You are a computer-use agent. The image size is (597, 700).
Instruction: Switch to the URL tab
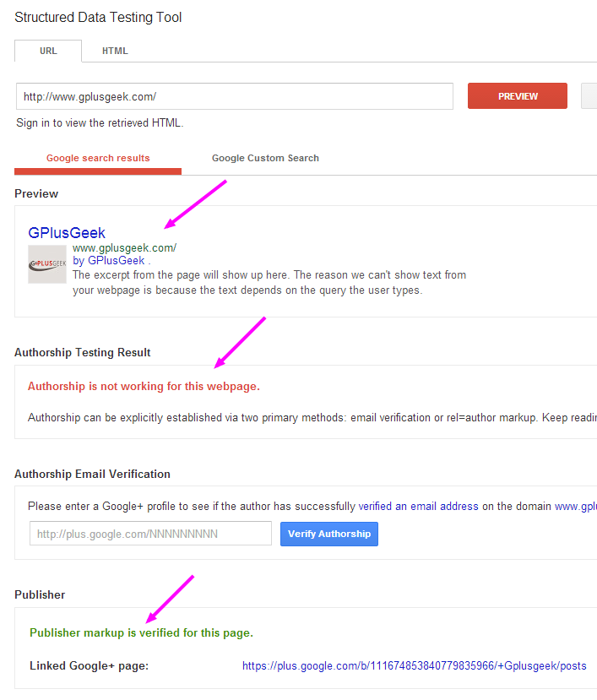point(48,51)
